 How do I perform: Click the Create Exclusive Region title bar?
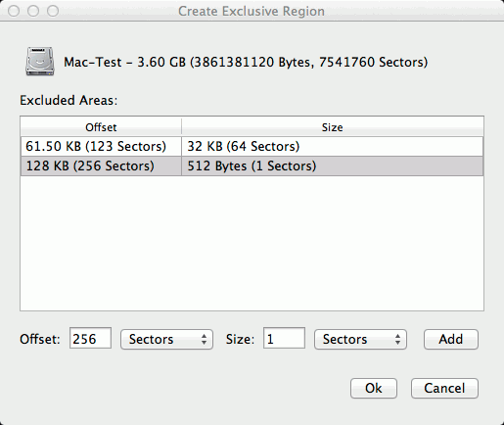click(252, 11)
